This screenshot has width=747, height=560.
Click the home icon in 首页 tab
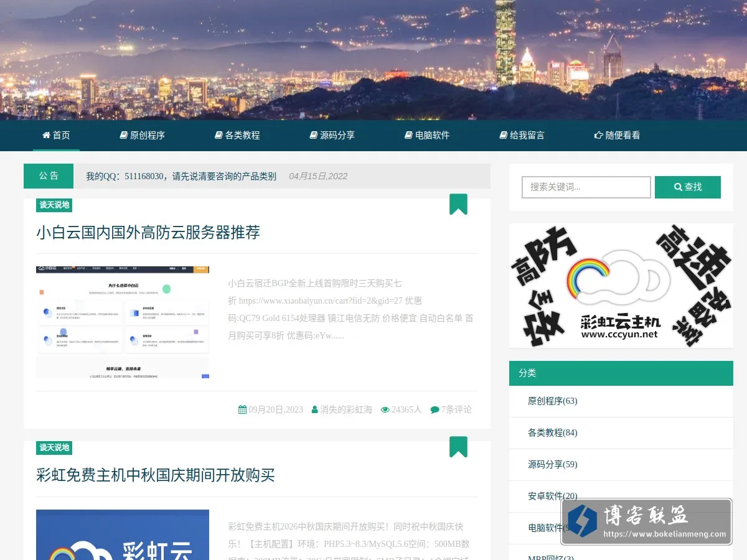(46, 135)
